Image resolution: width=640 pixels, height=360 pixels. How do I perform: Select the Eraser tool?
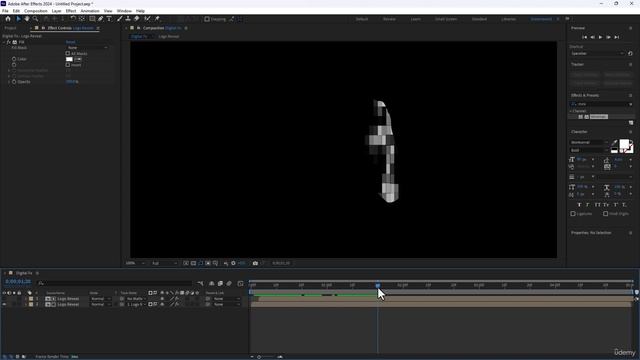[x=137, y=19]
